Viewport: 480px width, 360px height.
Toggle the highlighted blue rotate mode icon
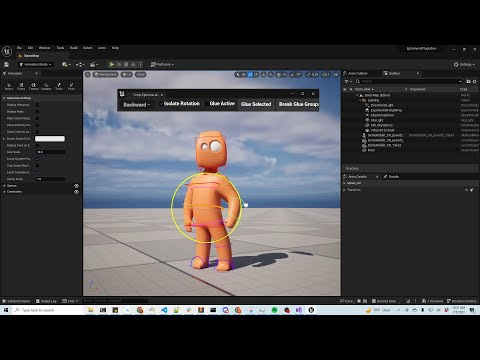pyautogui.click(x=250, y=75)
